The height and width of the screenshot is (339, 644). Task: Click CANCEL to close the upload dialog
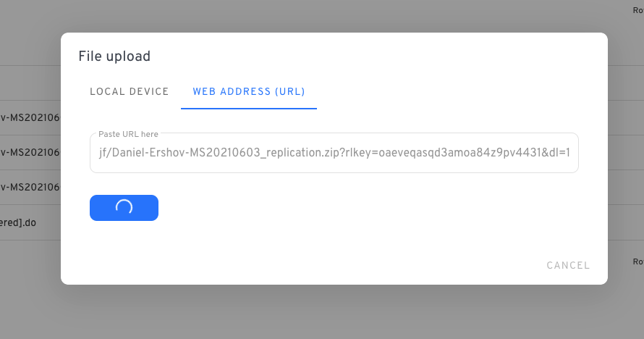(568, 265)
